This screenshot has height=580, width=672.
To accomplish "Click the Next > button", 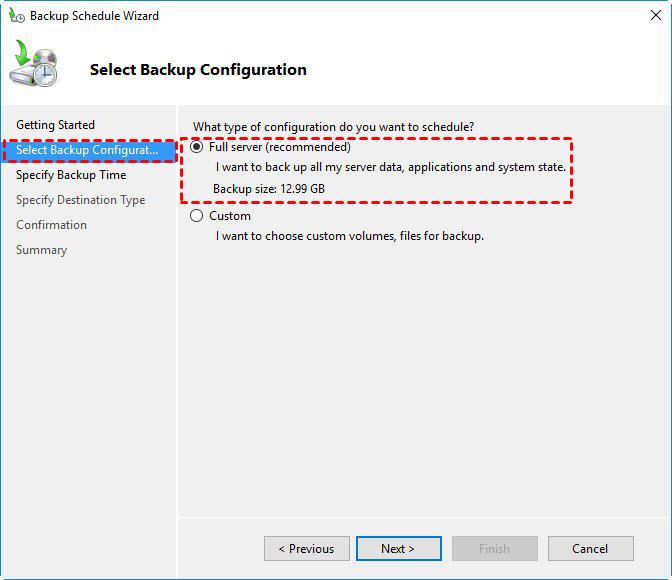I will [x=399, y=548].
